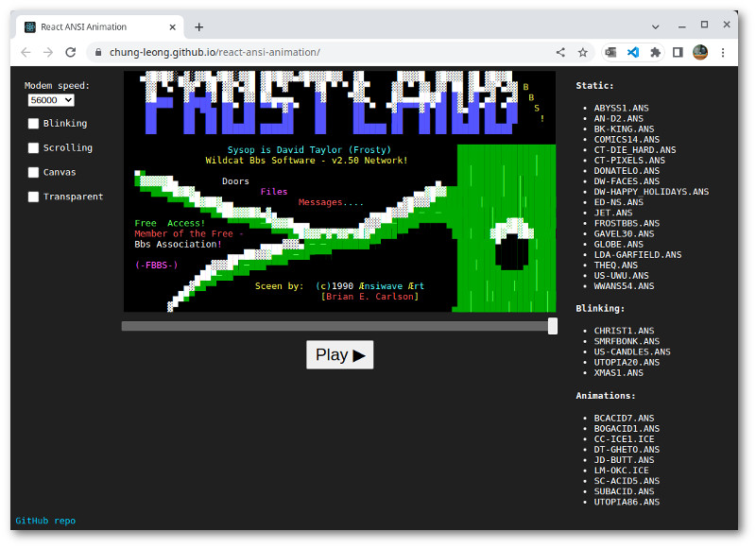Enable the Blinking option

33,123
